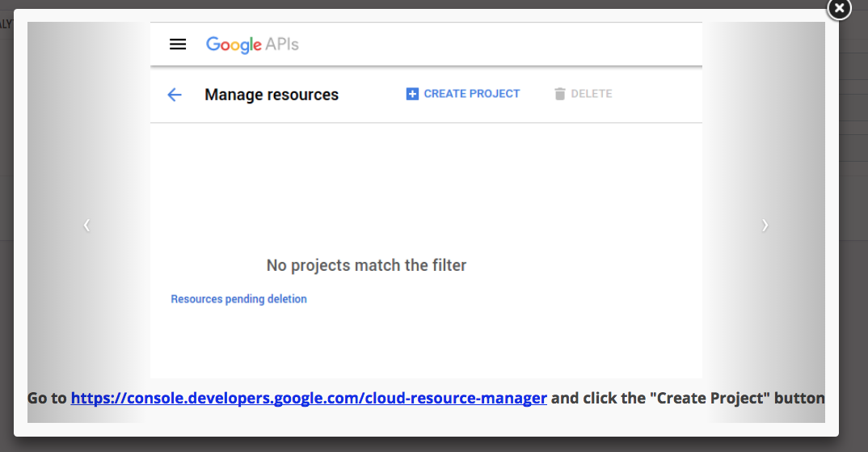Open the hamburger menu icon
Viewport: 868px width, 452px height.
pyautogui.click(x=178, y=44)
